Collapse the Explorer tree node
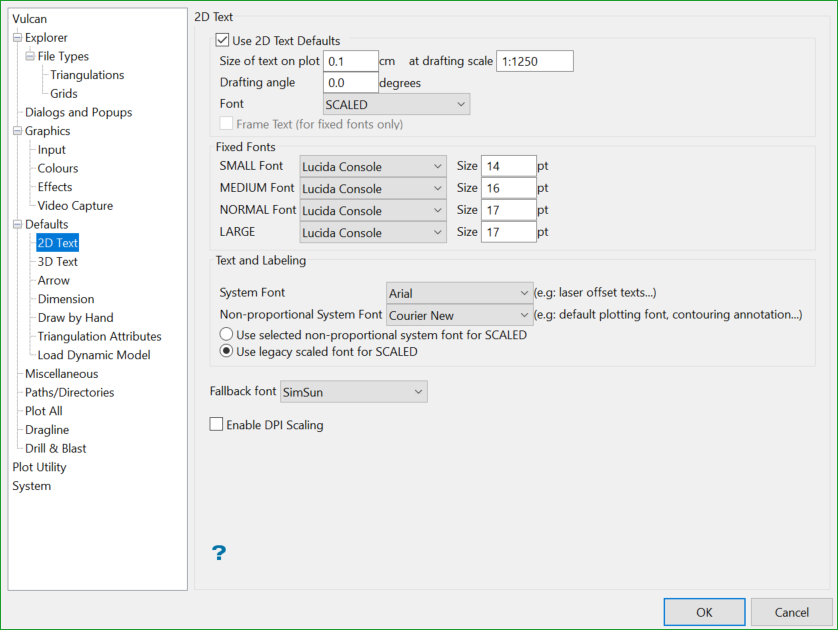This screenshot has height=630, width=838. [x=17, y=38]
